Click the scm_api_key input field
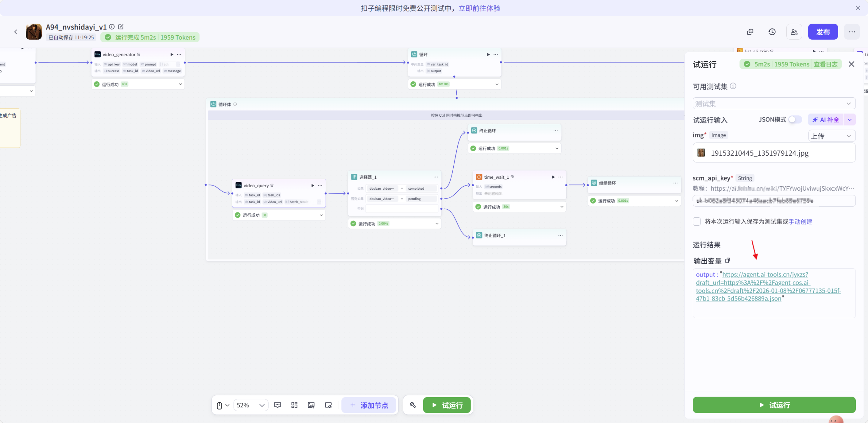 point(774,201)
